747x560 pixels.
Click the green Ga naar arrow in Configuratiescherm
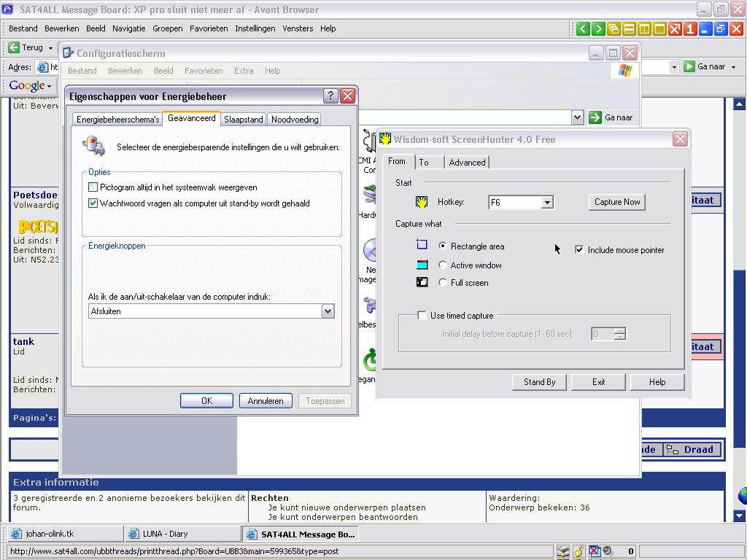[x=595, y=117]
